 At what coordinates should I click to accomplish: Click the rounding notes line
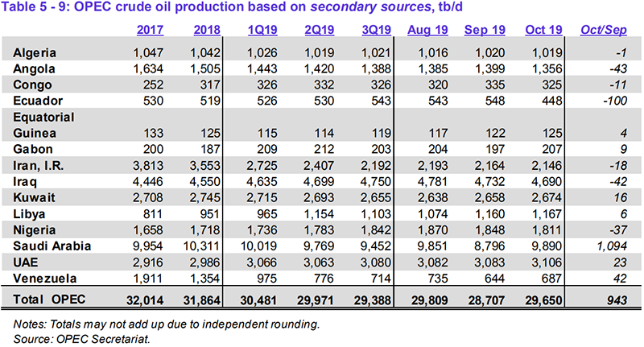tap(167, 324)
